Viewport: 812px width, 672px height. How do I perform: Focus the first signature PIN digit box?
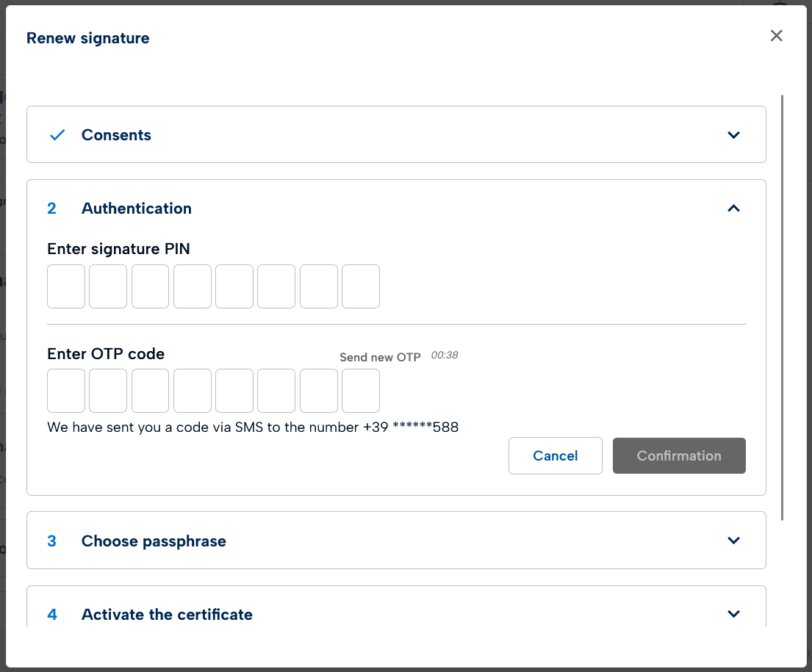click(66, 286)
